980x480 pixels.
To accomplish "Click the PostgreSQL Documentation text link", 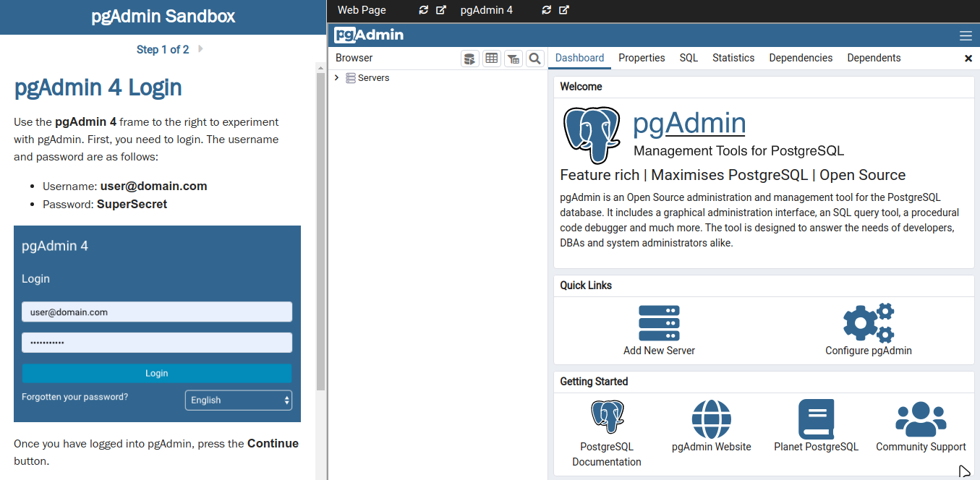I will click(607, 454).
